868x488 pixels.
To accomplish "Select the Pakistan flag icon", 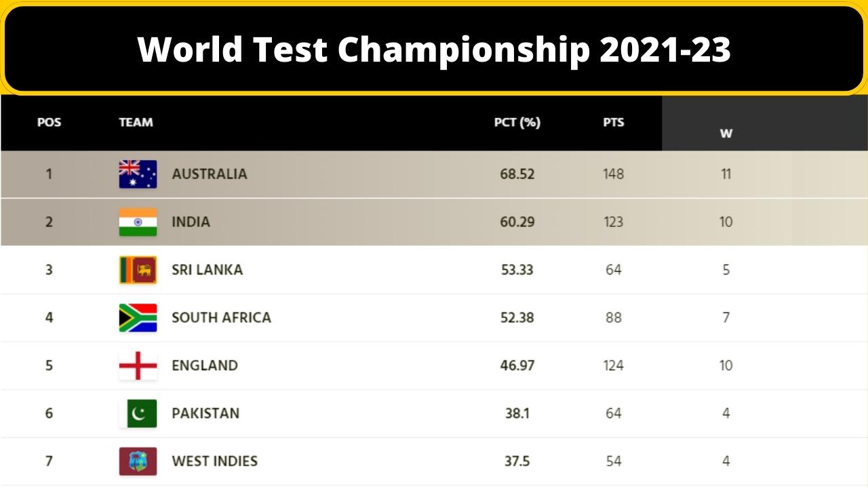I will [x=138, y=413].
